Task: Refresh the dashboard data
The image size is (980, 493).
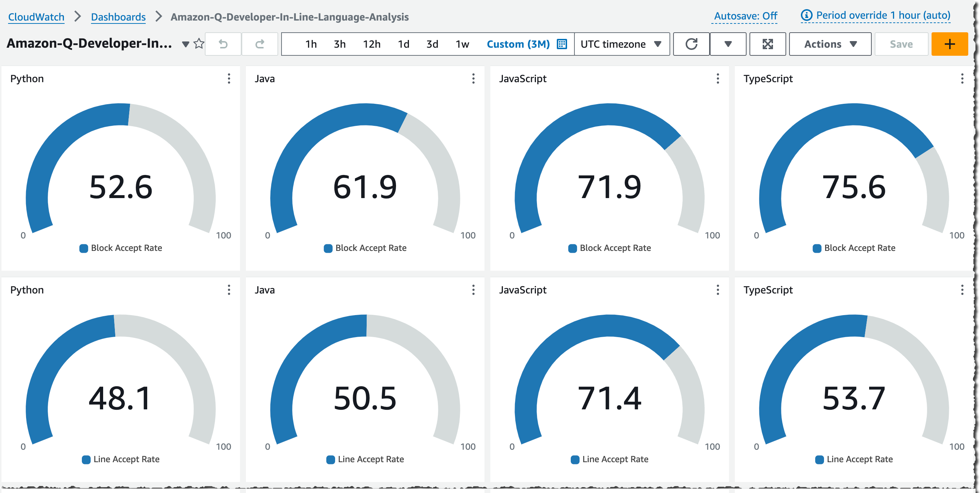Action: 691,44
